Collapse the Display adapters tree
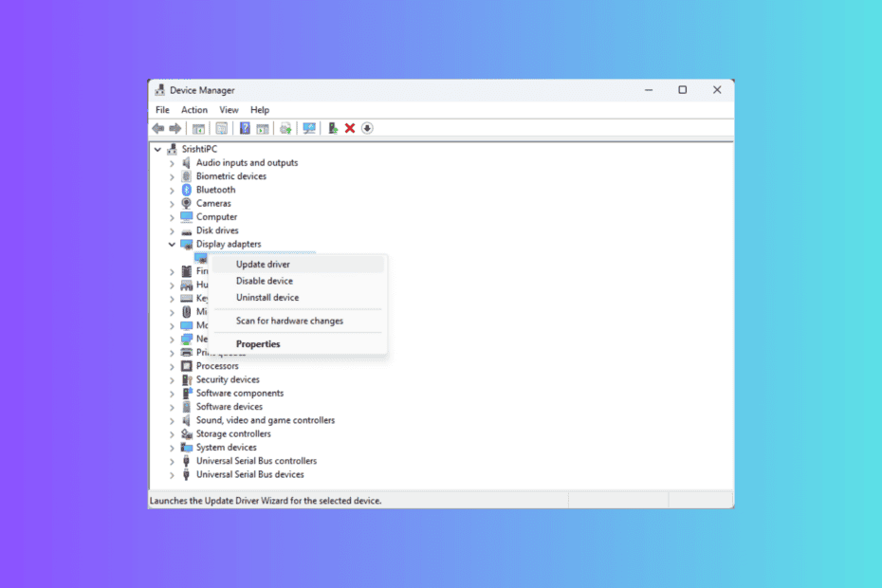Image resolution: width=882 pixels, height=588 pixels. 173,244
